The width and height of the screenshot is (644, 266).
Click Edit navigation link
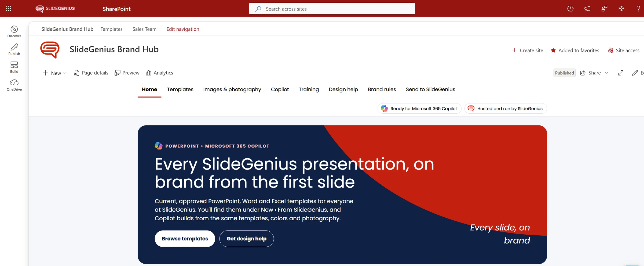coord(183,29)
